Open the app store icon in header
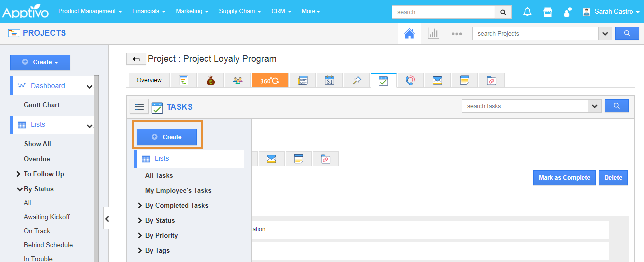 tap(548, 12)
